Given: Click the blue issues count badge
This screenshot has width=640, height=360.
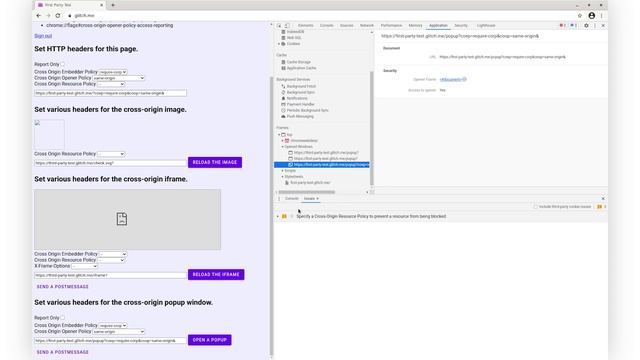Looking at the screenshot, I should [x=573, y=25].
